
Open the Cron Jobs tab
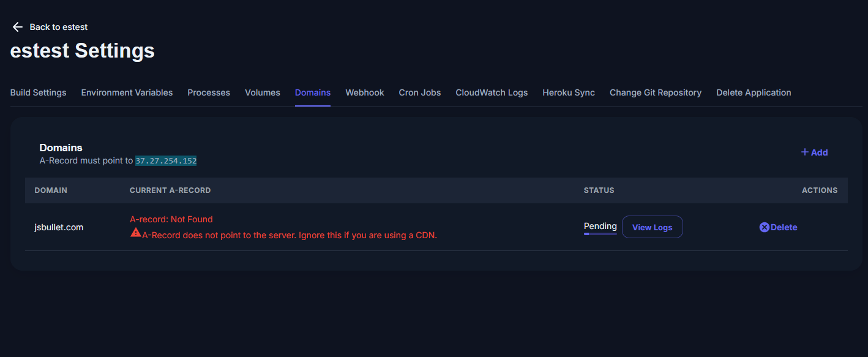click(x=419, y=92)
